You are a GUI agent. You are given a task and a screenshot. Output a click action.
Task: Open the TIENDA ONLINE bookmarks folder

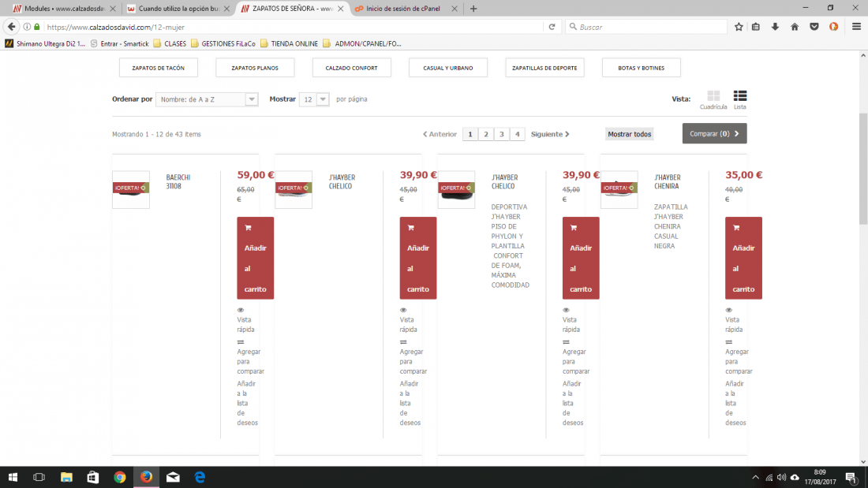tap(289, 43)
